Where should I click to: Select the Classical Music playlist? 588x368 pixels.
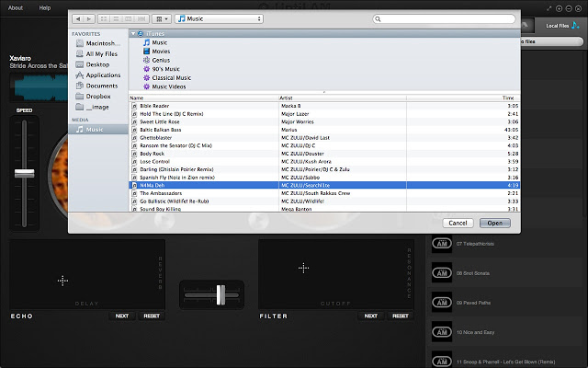[167, 77]
